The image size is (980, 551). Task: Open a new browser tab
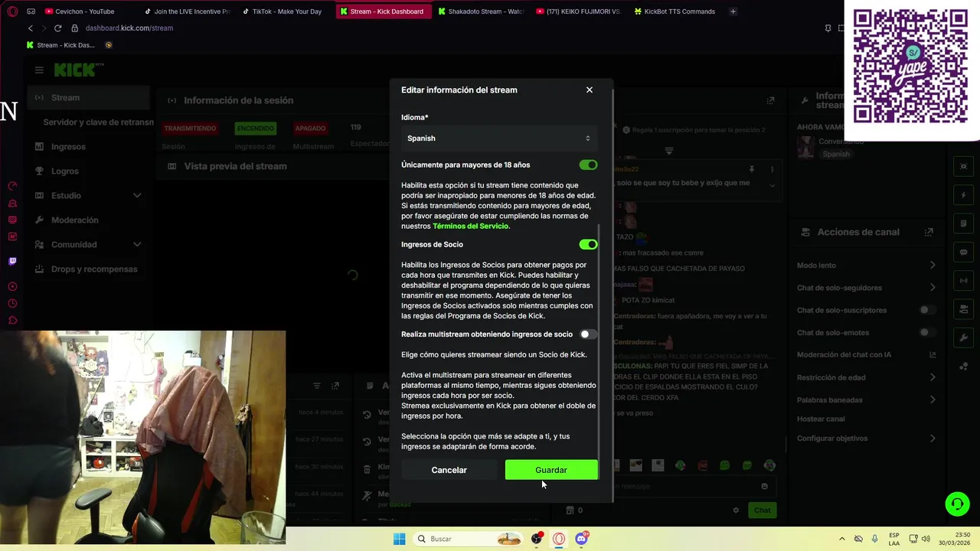click(x=733, y=11)
